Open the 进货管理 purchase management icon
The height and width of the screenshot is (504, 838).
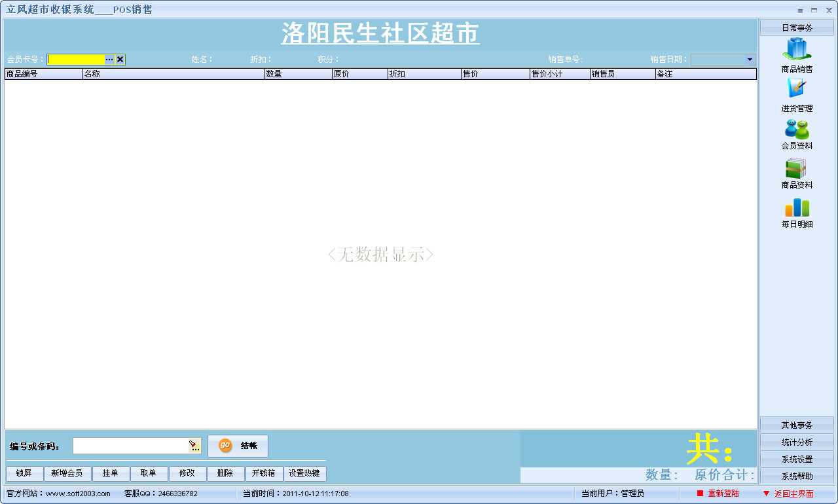point(797,89)
